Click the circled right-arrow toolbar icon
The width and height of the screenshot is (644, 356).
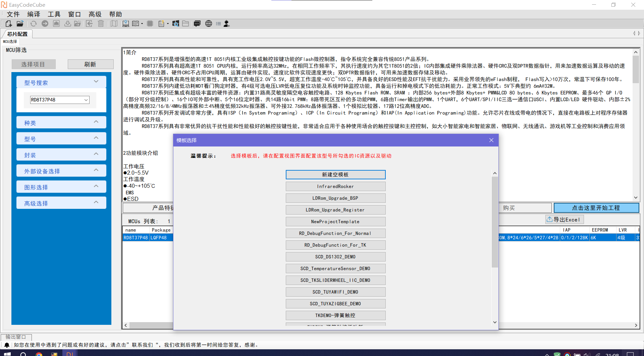pos(45,23)
